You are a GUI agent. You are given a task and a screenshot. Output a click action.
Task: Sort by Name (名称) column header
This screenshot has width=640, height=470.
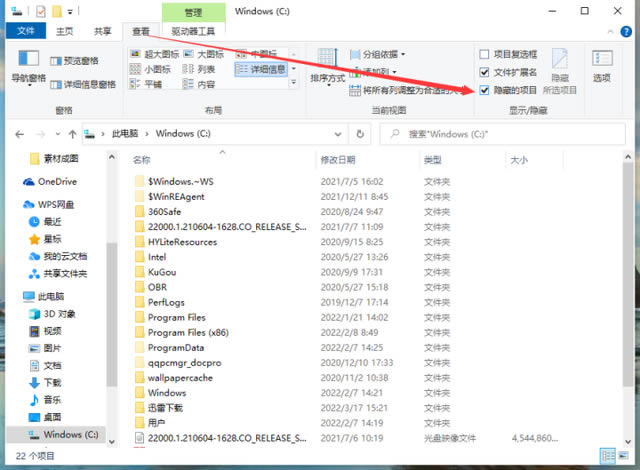(x=141, y=160)
